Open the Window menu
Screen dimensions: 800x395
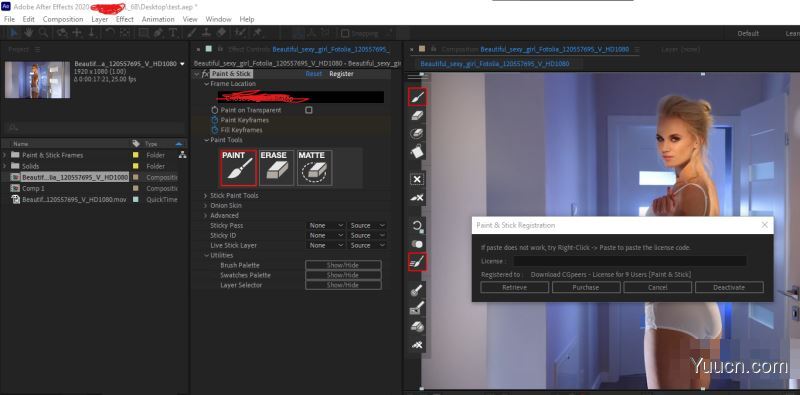[218, 19]
